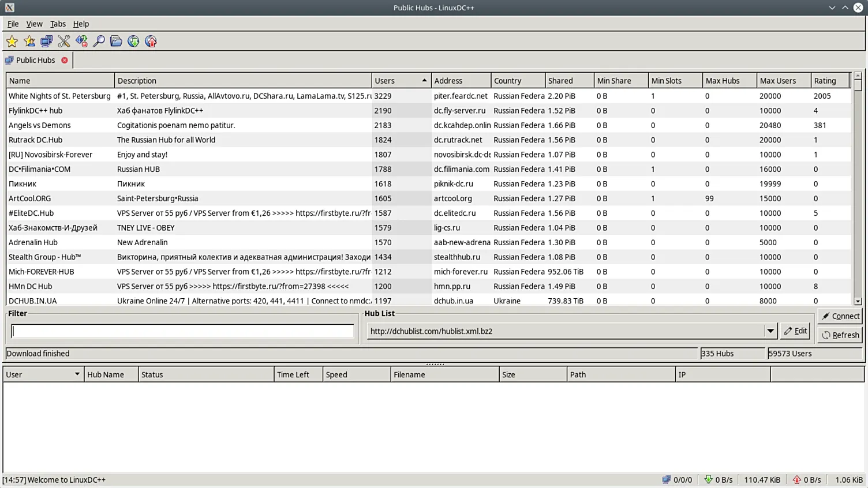Edit the hub list address
Screen dimensions: 868x488
click(x=795, y=331)
